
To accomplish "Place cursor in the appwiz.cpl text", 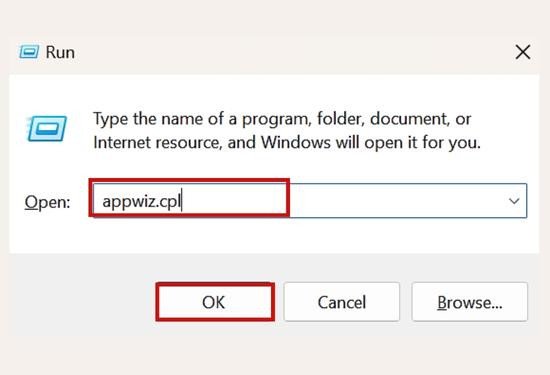I will (x=141, y=201).
